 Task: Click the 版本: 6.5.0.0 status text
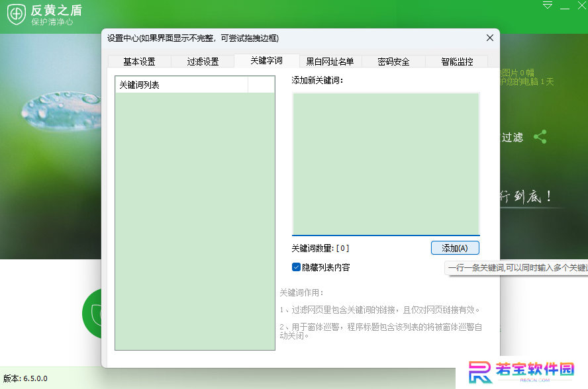pos(26,378)
